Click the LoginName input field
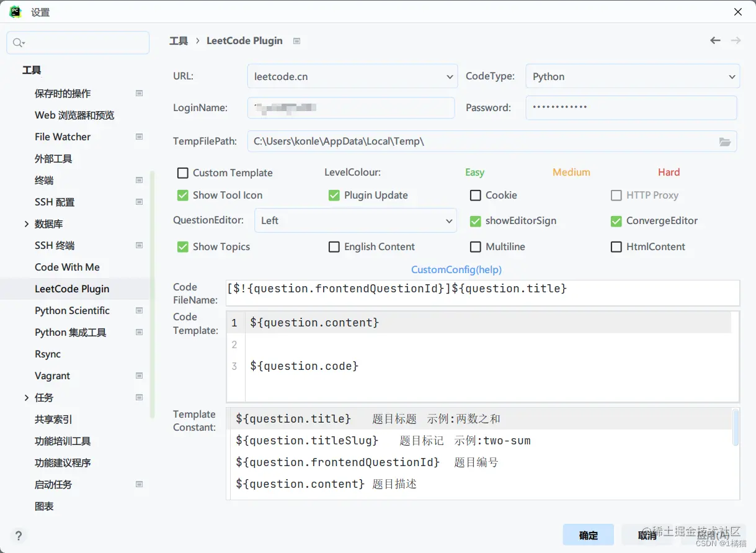 (351, 107)
